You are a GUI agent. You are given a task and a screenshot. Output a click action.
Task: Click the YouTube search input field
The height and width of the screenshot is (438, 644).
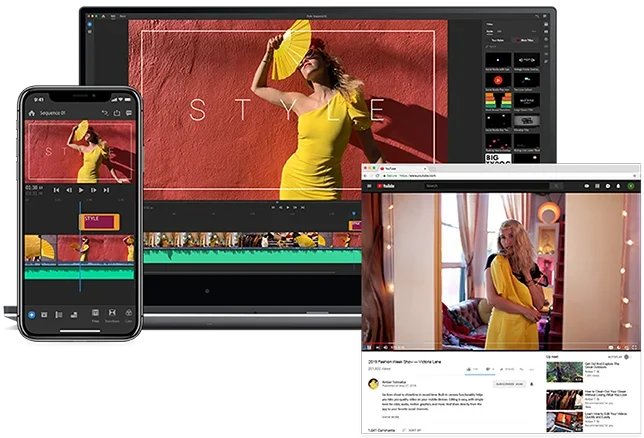486,186
